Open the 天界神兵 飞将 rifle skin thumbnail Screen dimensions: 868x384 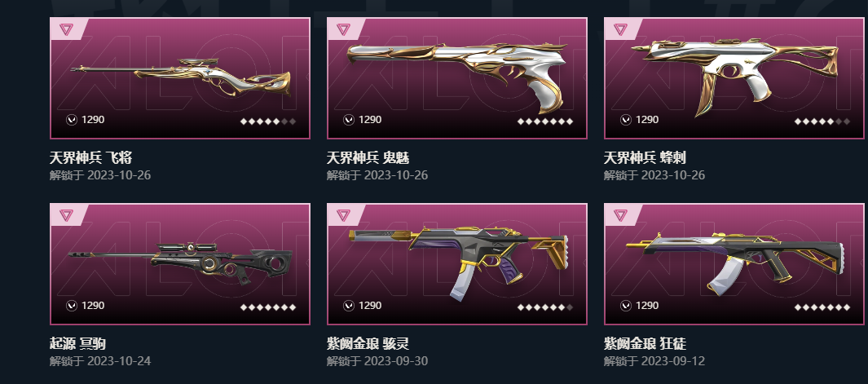click(x=180, y=78)
